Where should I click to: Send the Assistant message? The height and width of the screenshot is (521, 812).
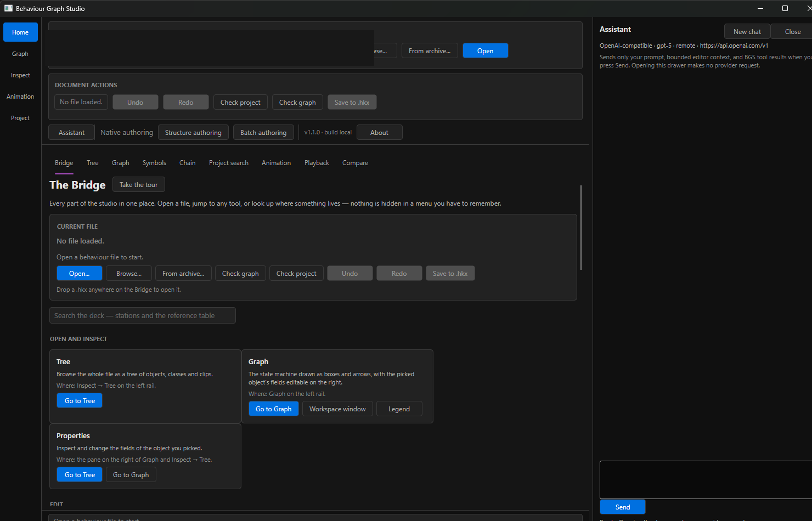pyautogui.click(x=623, y=507)
